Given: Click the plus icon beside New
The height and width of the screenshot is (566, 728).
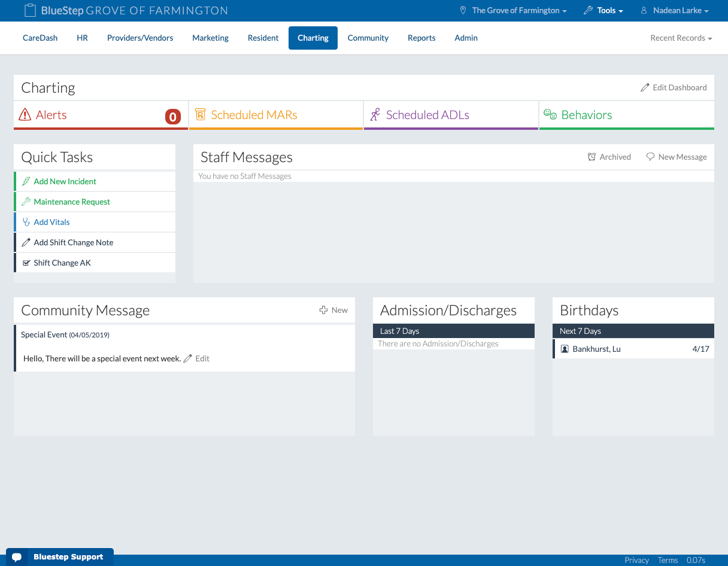Looking at the screenshot, I should [323, 310].
